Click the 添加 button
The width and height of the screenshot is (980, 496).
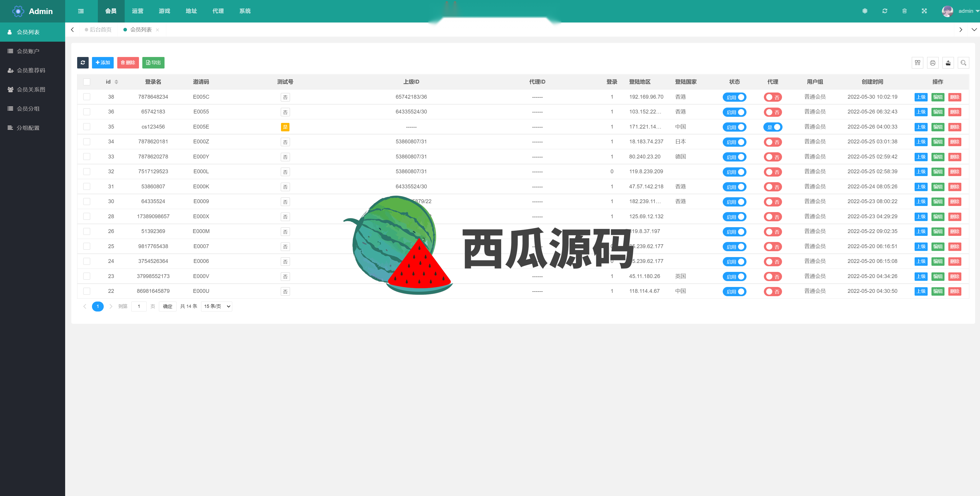tap(103, 62)
